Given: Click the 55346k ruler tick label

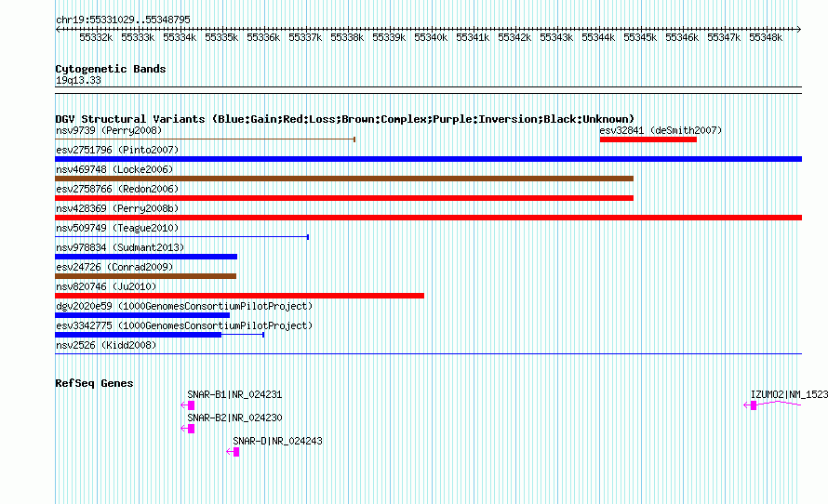Looking at the screenshot, I should [x=682, y=37].
